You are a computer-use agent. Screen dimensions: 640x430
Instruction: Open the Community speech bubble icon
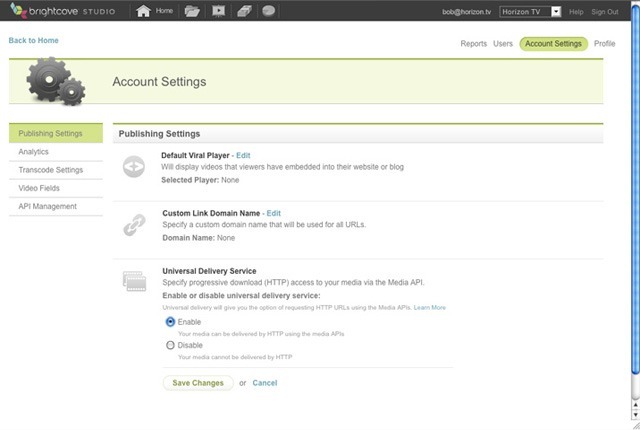(x=269, y=11)
